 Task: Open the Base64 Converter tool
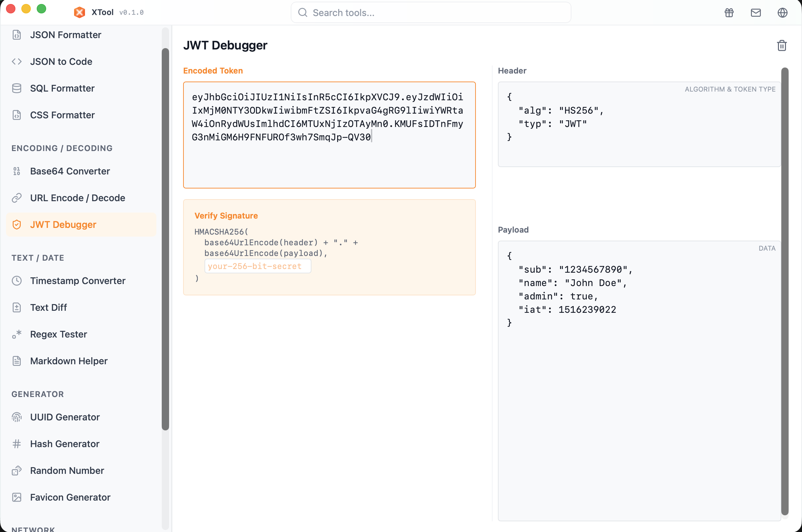point(70,171)
